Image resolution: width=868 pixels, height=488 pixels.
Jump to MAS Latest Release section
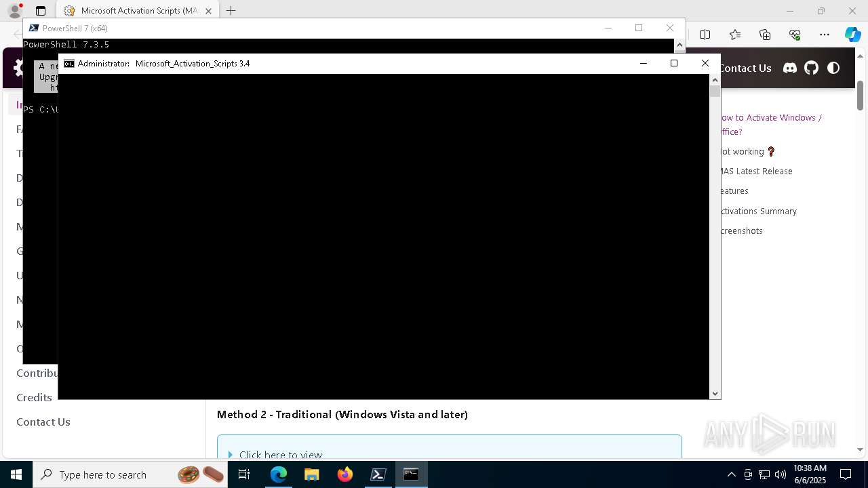tap(756, 171)
